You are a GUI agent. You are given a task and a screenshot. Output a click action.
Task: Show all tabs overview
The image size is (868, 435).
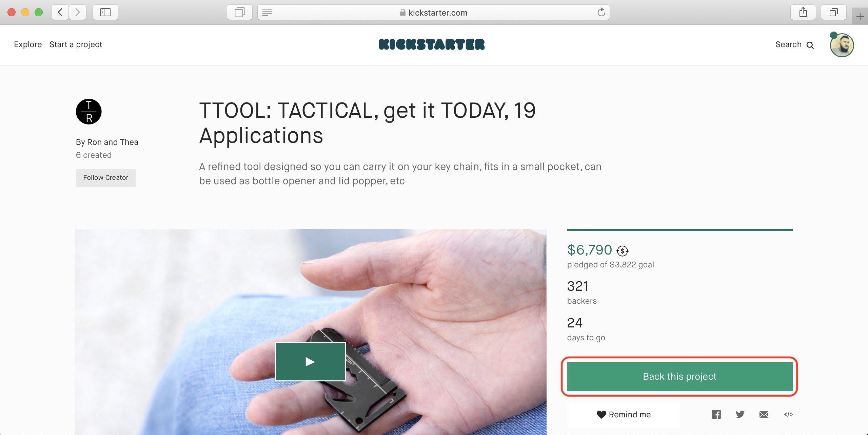click(833, 13)
